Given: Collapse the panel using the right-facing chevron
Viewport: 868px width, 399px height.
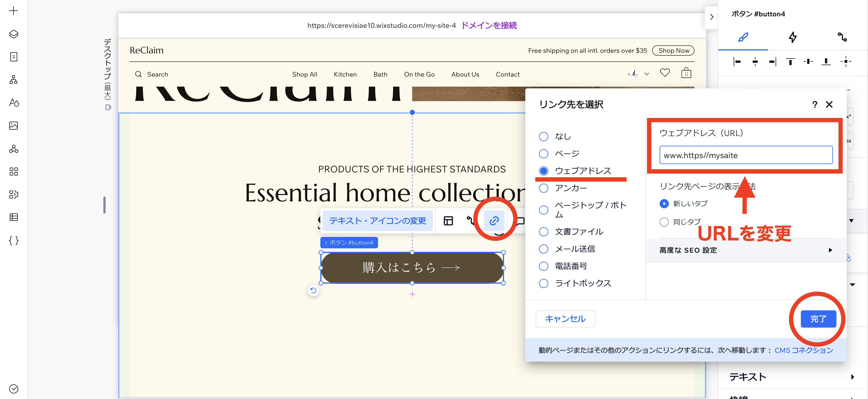Looking at the screenshot, I should tap(711, 17).
